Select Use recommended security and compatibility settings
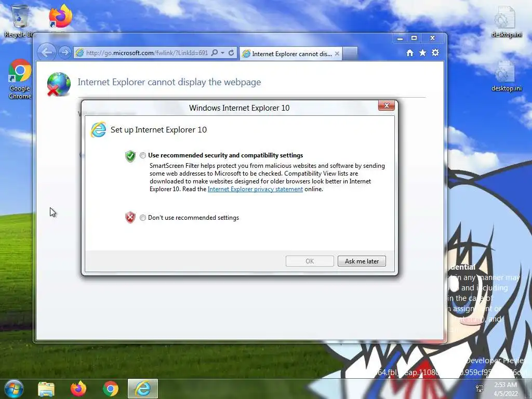532x399 pixels. click(143, 155)
